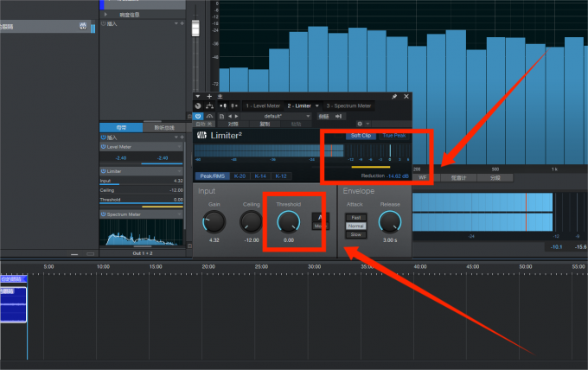
Task: Select Peak/RMS metering mode
Action: pos(214,175)
